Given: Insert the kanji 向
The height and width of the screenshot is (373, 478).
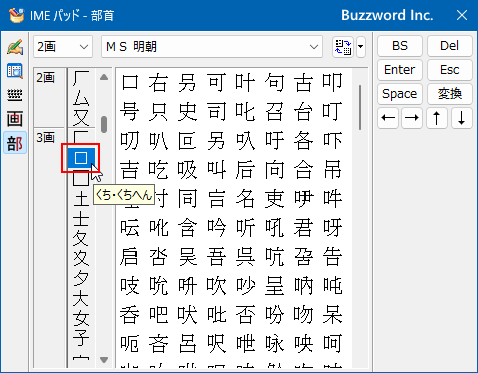Looking at the screenshot, I should [274, 170].
